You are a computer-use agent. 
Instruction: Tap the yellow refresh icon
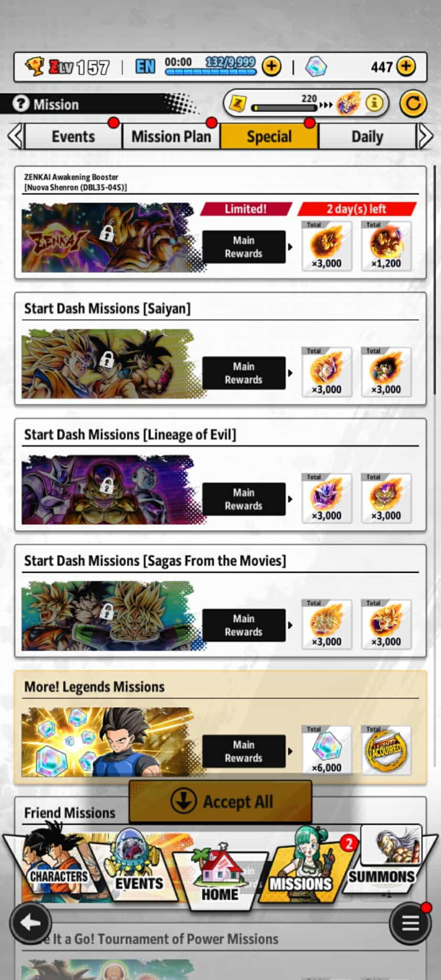click(413, 103)
